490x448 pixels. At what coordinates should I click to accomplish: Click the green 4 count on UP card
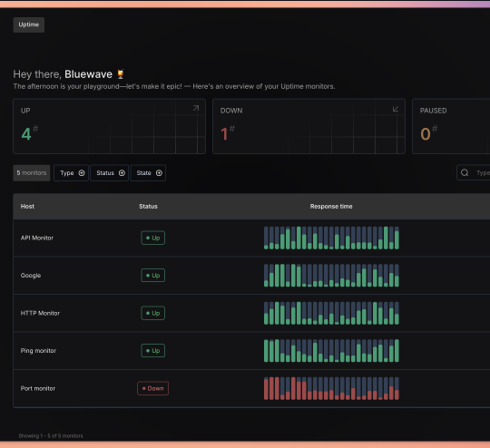coord(26,134)
